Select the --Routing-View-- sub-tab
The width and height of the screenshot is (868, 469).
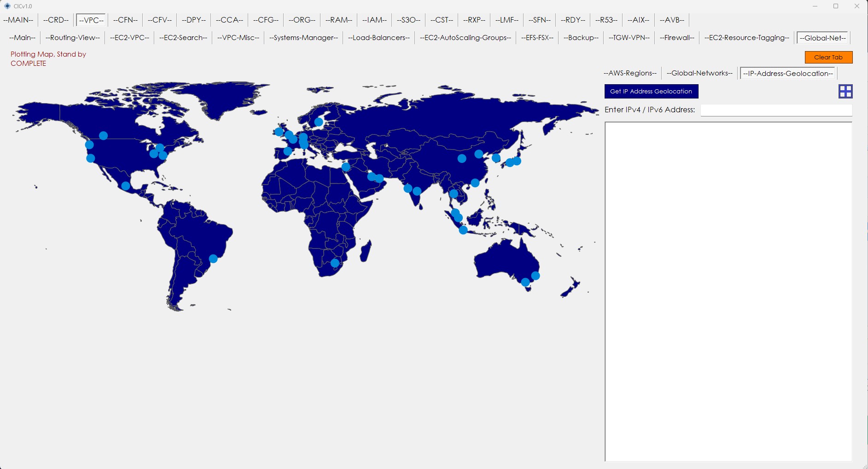73,38
